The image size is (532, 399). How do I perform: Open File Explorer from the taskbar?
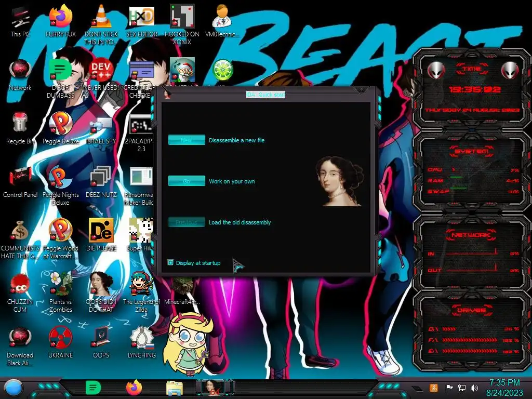coord(175,388)
